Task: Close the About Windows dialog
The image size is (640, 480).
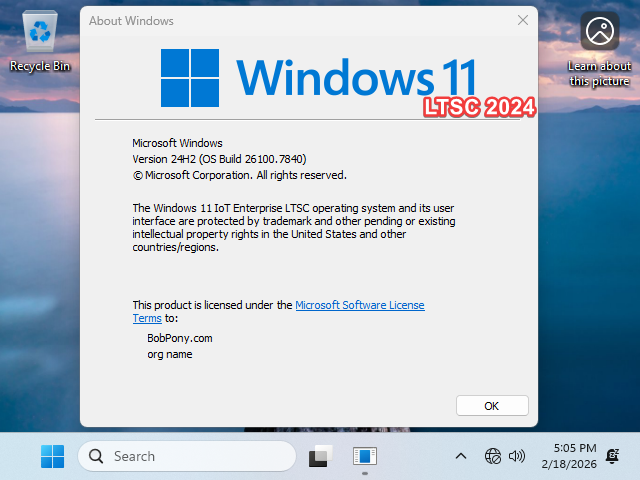Action: (x=523, y=20)
